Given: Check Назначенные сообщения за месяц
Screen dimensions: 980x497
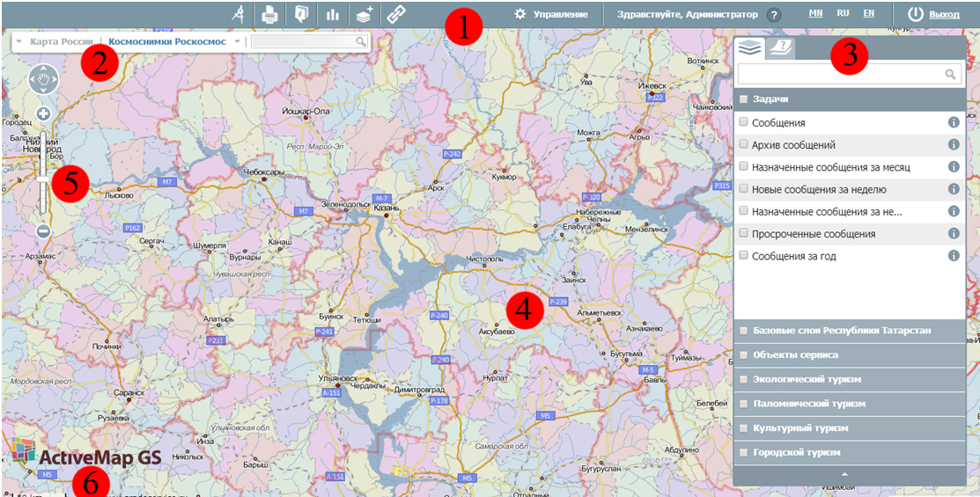Looking at the screenshot, I should coord(743,167).
